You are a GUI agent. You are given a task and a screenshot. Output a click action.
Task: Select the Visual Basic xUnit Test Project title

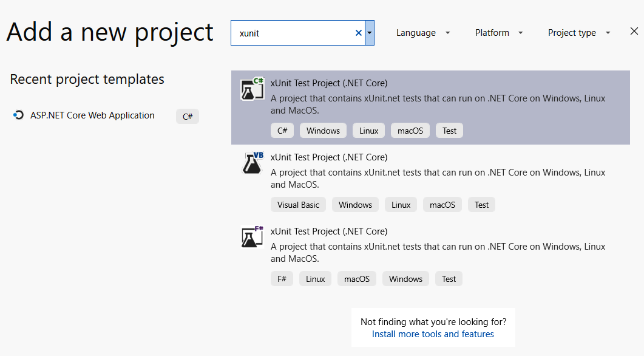(329, 157)
